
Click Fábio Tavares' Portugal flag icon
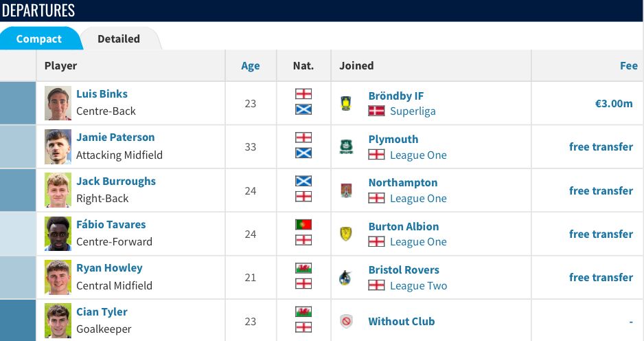(303, 225)
